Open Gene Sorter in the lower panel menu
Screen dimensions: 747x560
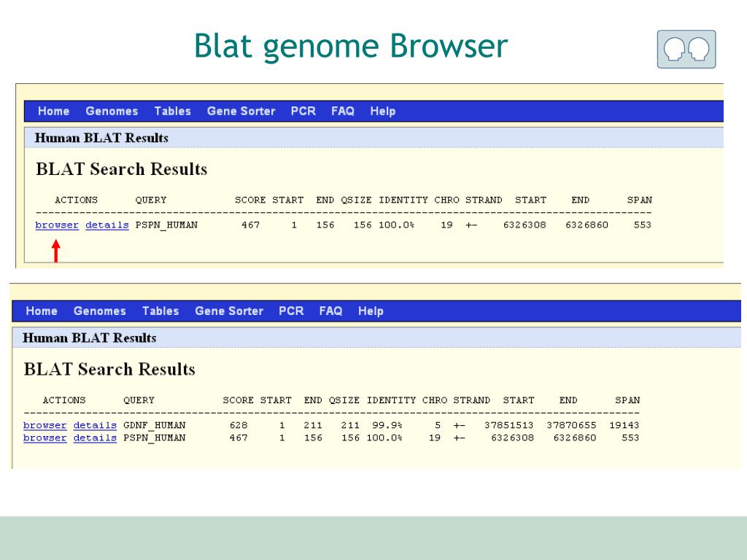pos(229,311)
